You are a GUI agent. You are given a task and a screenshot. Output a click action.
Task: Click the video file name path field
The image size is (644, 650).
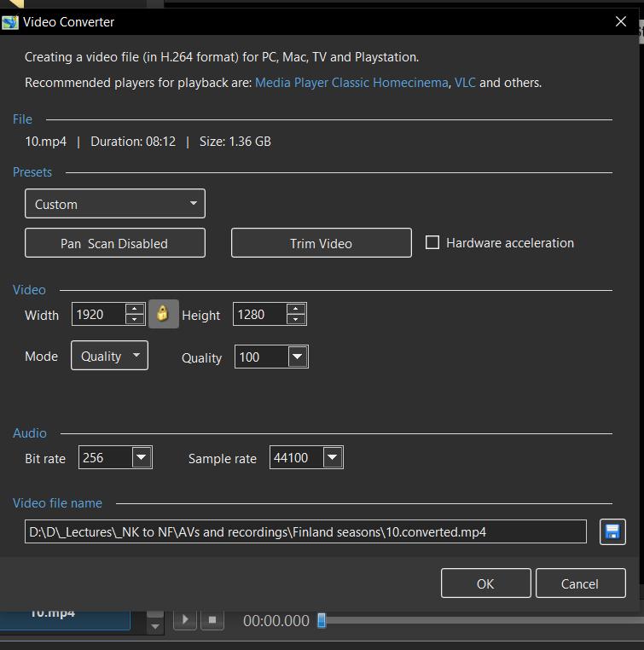tap(305, 531)
